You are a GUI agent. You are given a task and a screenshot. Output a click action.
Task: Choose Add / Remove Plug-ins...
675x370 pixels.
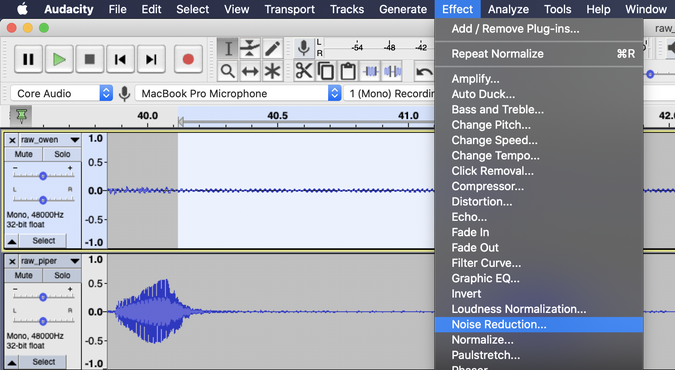(539, 29)
